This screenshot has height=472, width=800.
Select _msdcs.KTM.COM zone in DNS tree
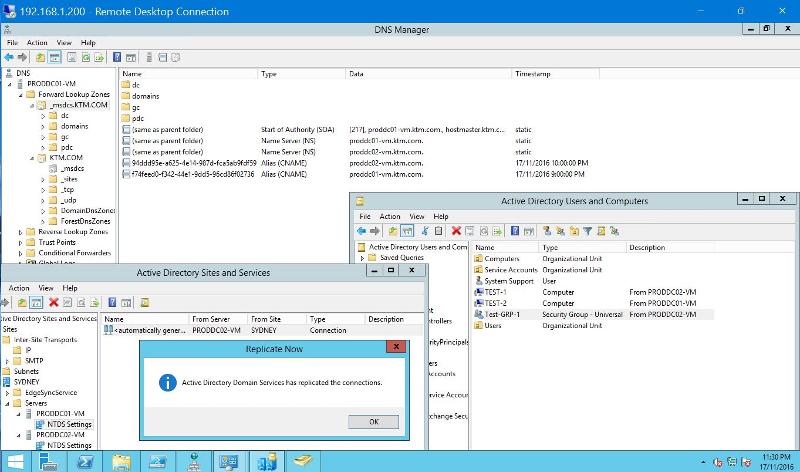pos(79,105)
